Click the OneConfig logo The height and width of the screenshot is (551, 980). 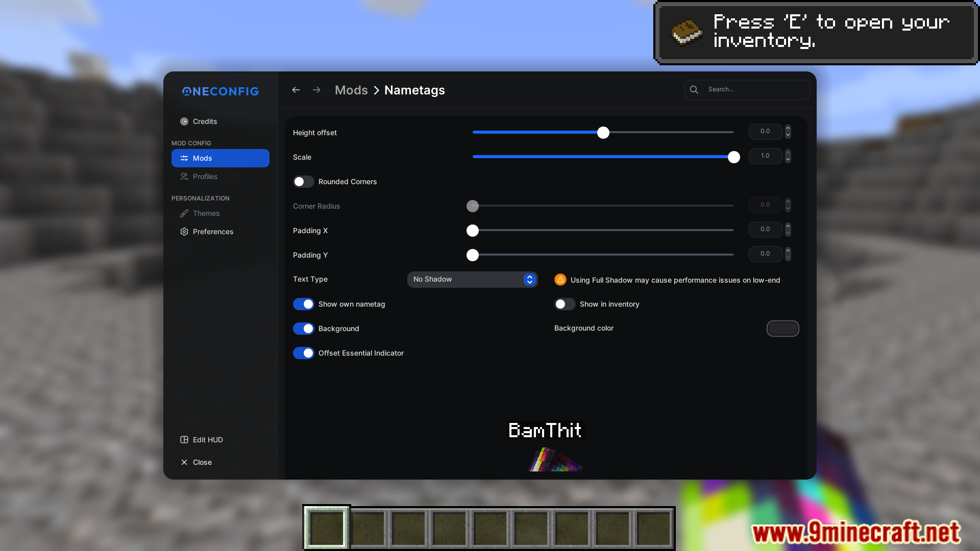[x=220, y=91]
